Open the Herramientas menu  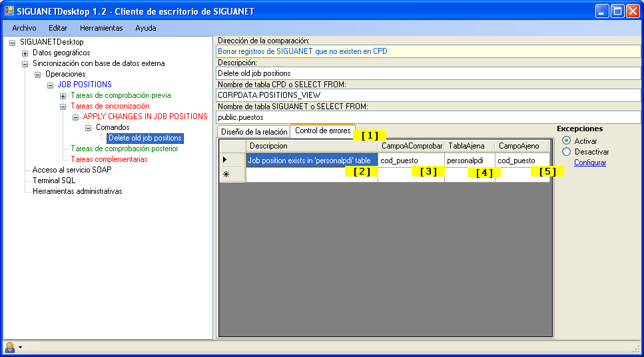click(101, 28)
